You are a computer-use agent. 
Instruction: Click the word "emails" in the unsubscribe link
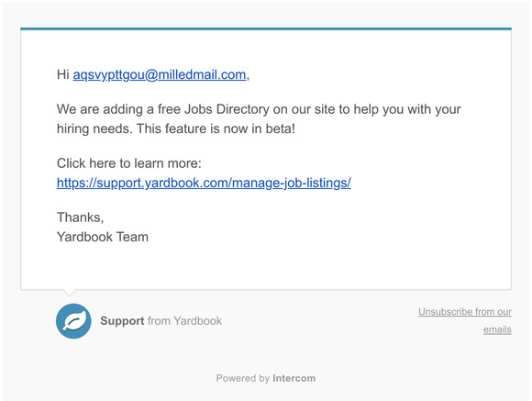click(497, 329)
